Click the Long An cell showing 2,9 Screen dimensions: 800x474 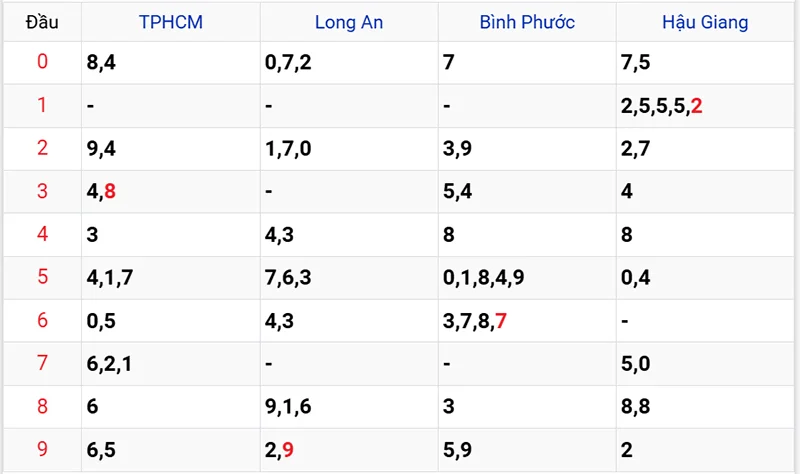coord(280,449)
